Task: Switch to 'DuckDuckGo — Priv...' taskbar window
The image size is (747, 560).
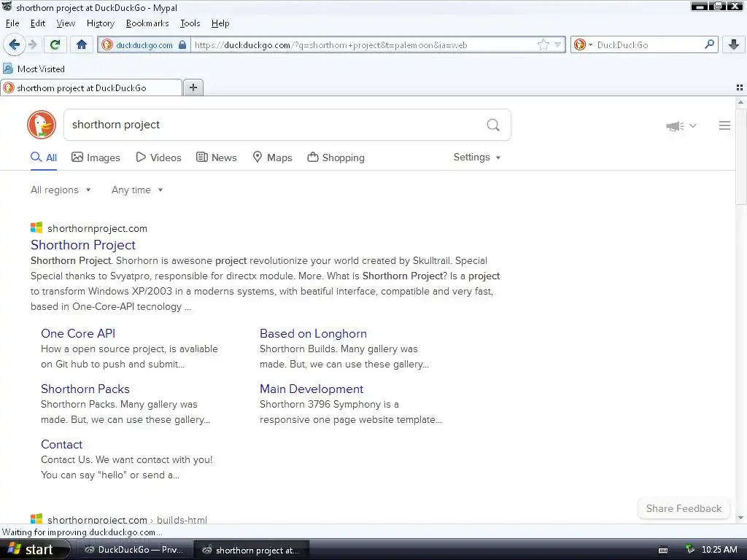Action: point(135,550)
